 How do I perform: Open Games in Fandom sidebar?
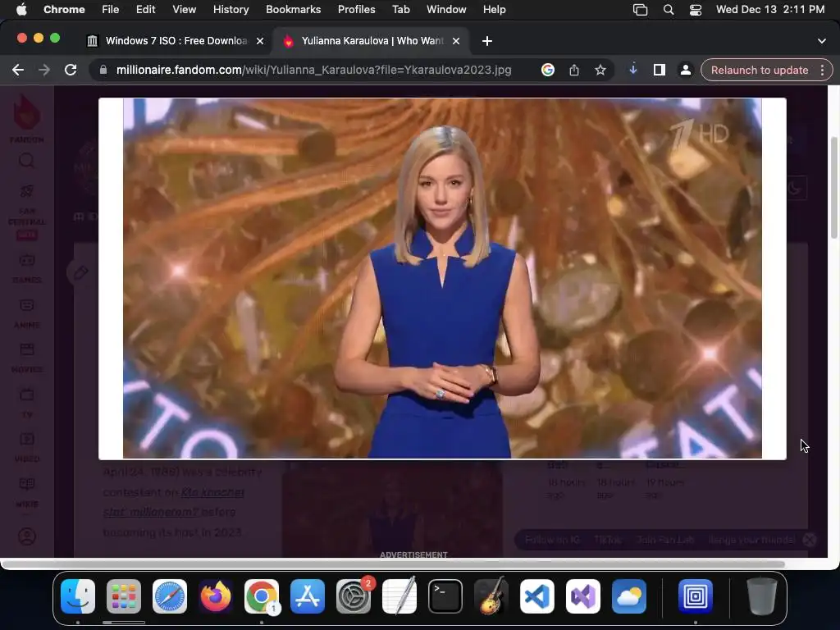(27, 268)
